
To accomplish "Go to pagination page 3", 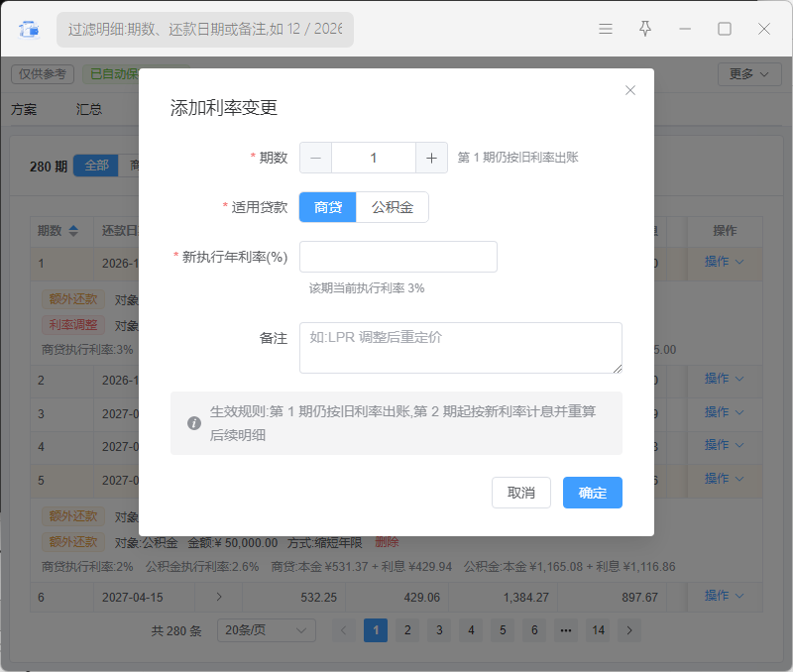I will [439, 630].
